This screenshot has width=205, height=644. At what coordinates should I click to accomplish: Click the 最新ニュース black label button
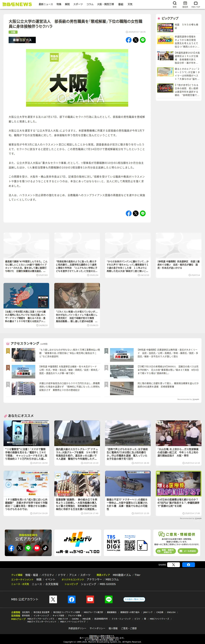pyautogui.click(x=22, y=40)
